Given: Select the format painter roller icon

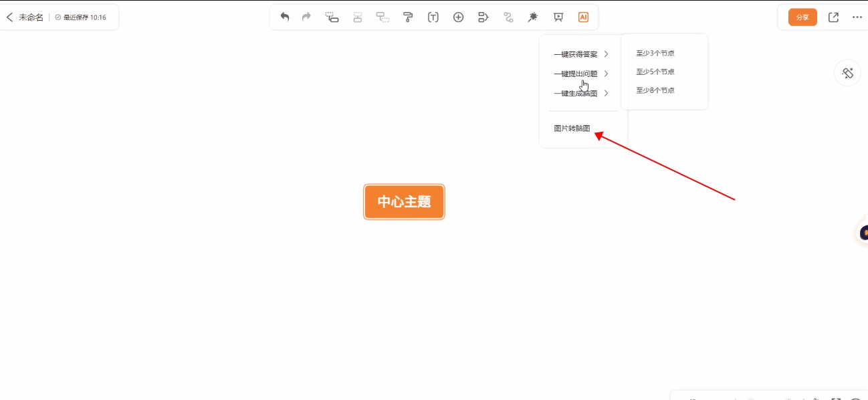Looking at the screenshot, I should click(408, 17).
